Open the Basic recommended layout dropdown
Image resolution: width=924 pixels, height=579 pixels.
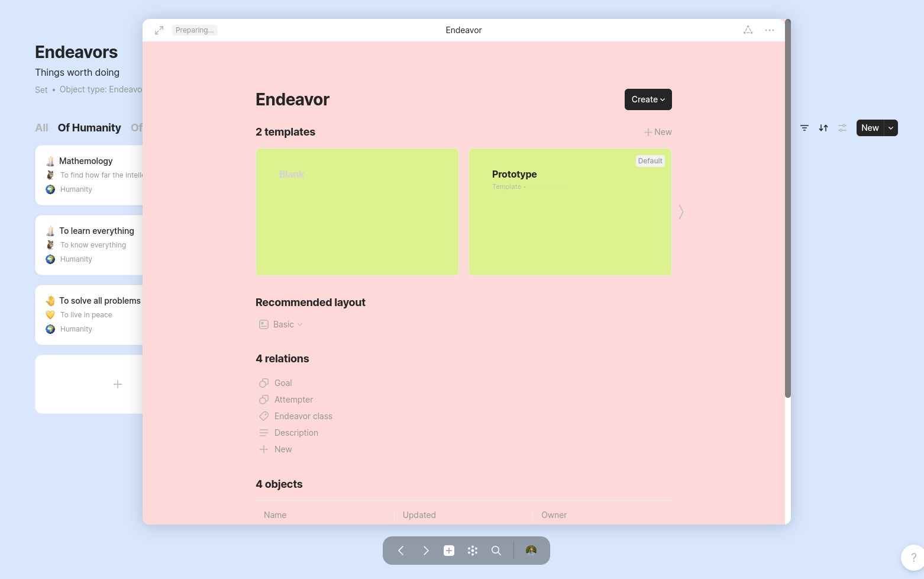click(280, 324)
